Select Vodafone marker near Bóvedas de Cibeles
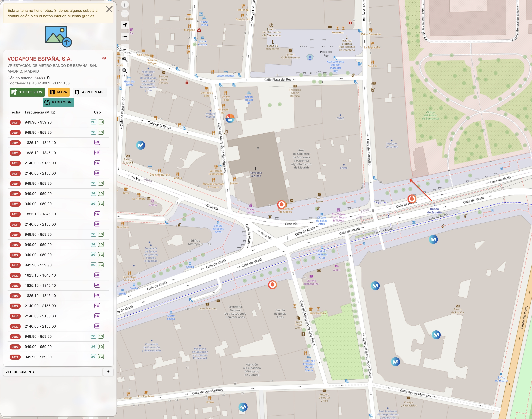 tap(282, 204)
